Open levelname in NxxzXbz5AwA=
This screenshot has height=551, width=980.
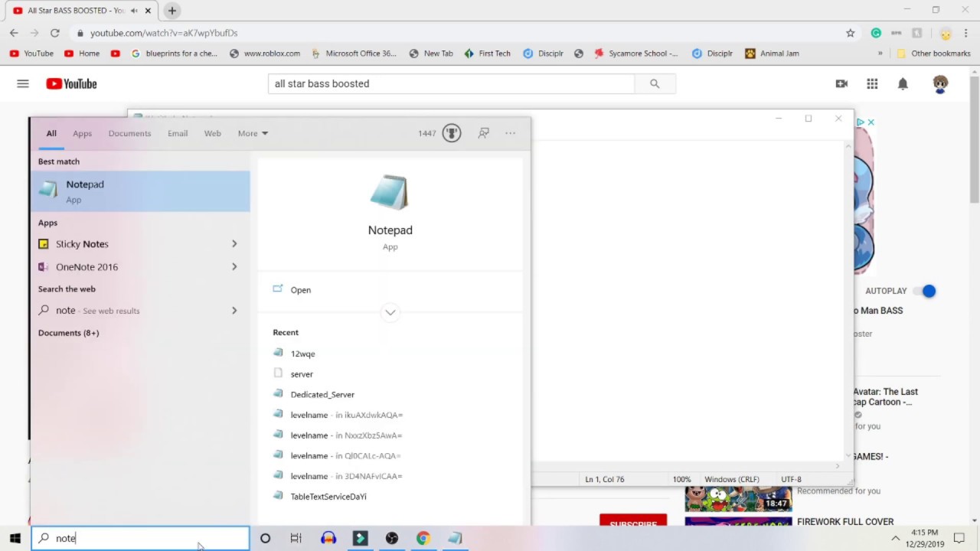coord(346,435)
